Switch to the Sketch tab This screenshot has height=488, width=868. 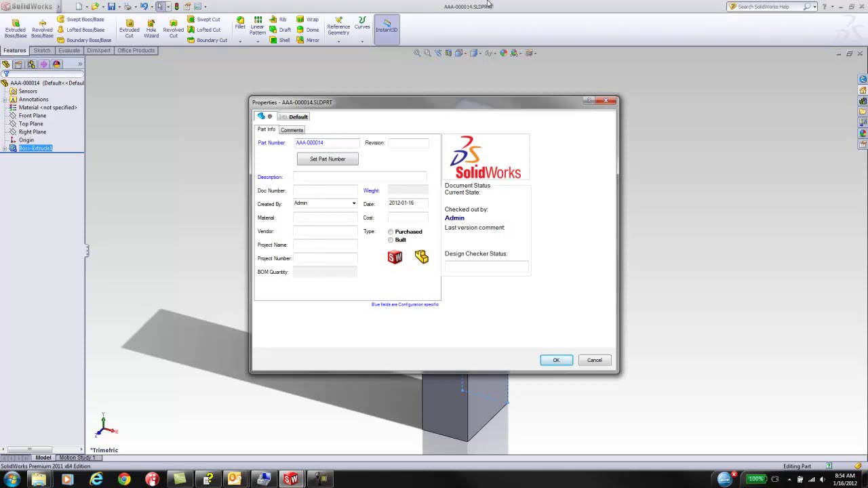point(42,51)
